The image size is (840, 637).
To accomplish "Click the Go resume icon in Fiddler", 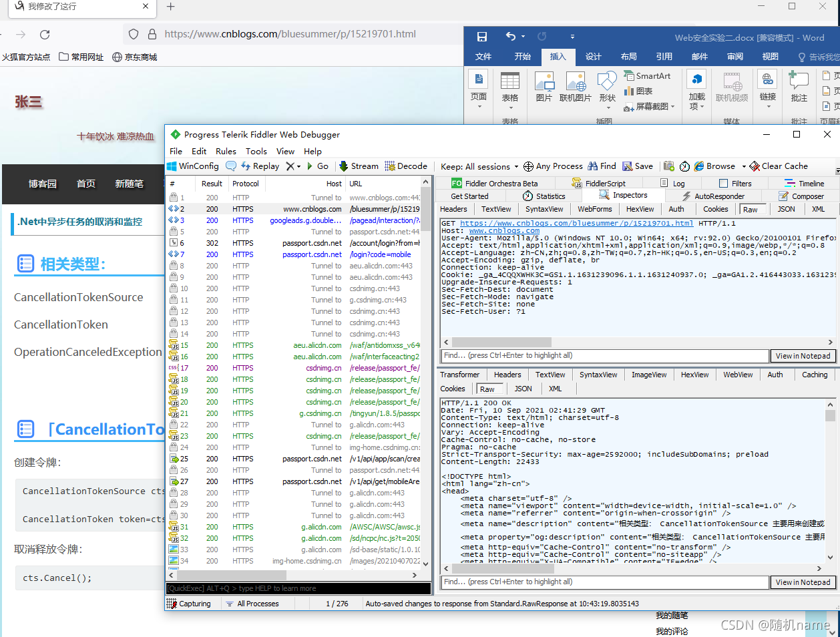I will tap(310, 166).
